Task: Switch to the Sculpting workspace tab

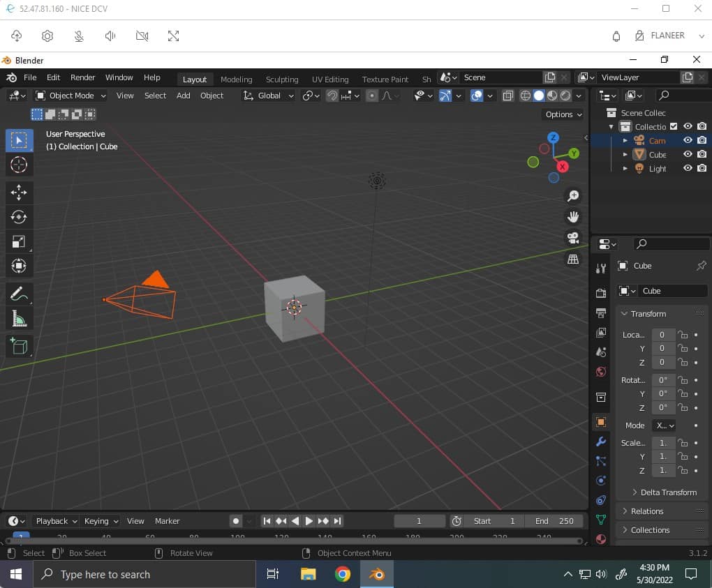Action: point(282,80)
